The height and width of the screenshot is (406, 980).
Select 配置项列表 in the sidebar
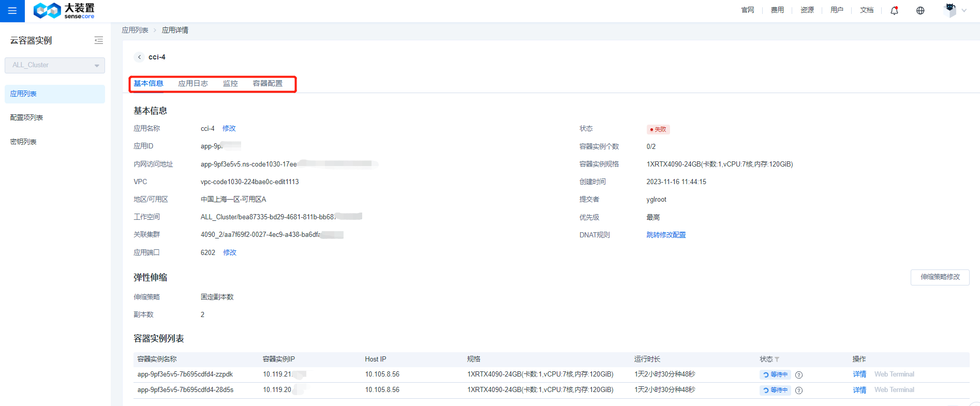tap(27, 117)
